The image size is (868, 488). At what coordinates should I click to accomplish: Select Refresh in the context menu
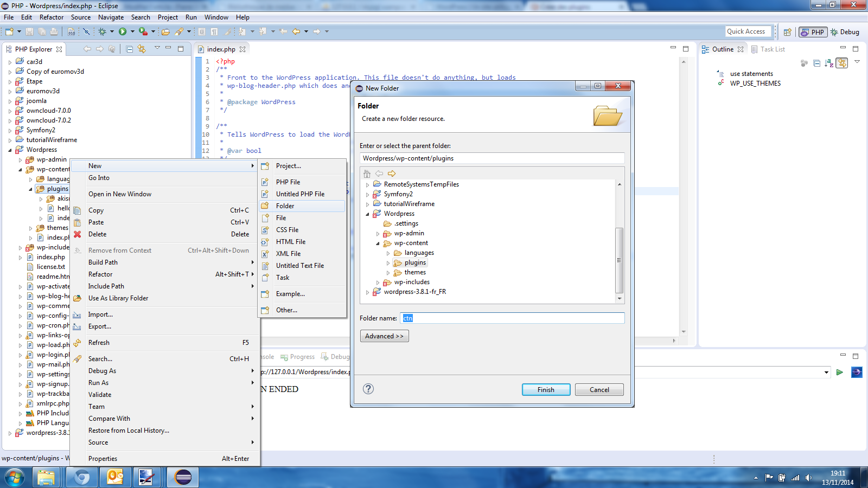tap(165, 343)
